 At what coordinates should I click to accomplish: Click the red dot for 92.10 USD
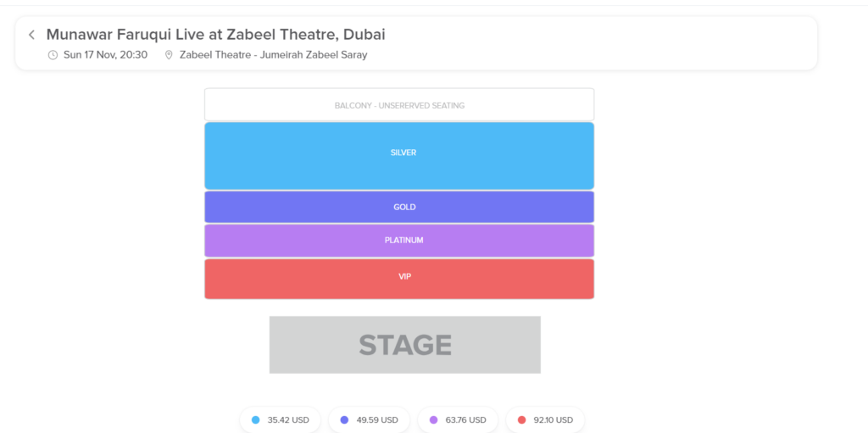tap(521, 419)
